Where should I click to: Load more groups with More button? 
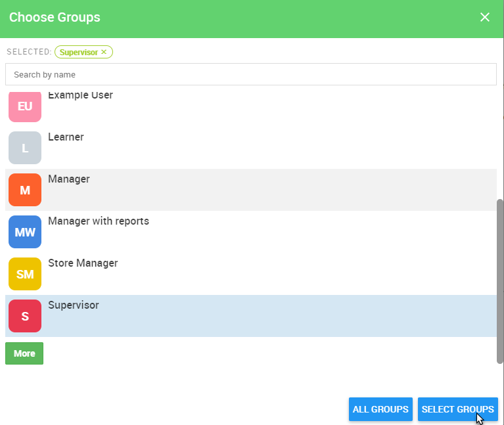pyautogui.click(x=24, y=353)
